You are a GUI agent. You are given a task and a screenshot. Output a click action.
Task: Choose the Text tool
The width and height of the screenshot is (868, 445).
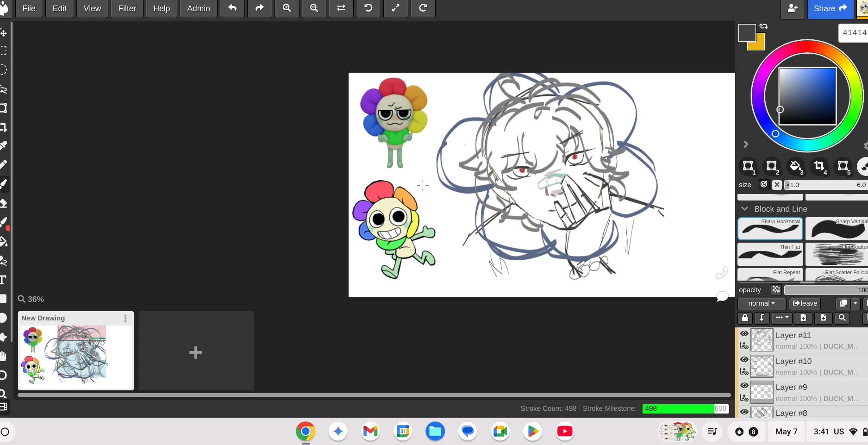click(3, 280)
